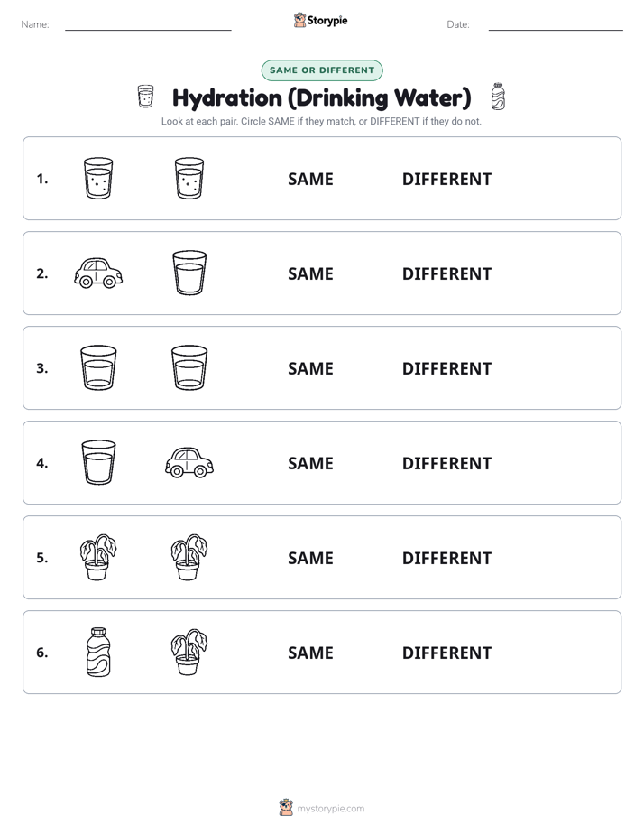Click the car icon in row 4
Screen dimensions: 644x834
189,462
